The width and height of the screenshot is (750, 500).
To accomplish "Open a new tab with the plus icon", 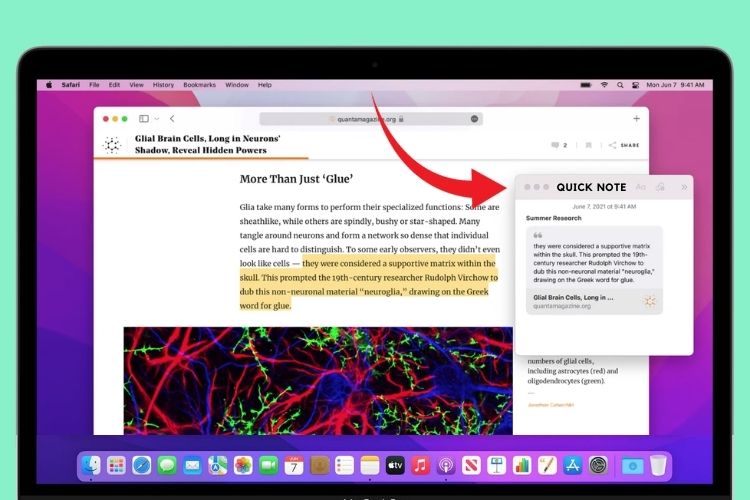I will pos(636,118).
